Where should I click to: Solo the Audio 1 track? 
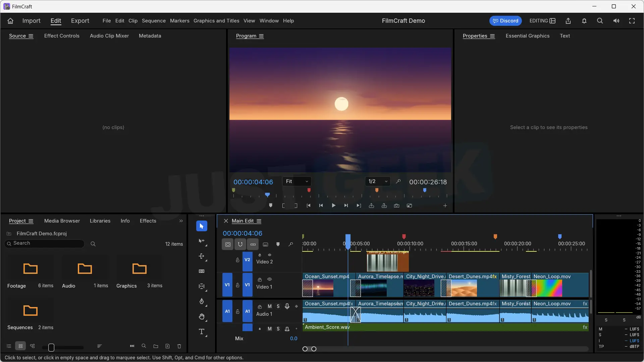pyautogui.click(x=278, y=306)
